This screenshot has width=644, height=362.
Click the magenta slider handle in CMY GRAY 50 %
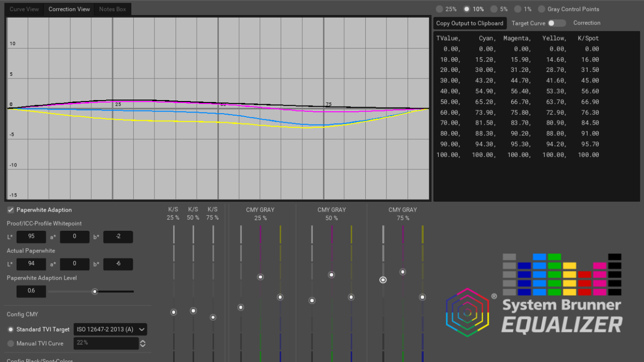tap(332, 275)
